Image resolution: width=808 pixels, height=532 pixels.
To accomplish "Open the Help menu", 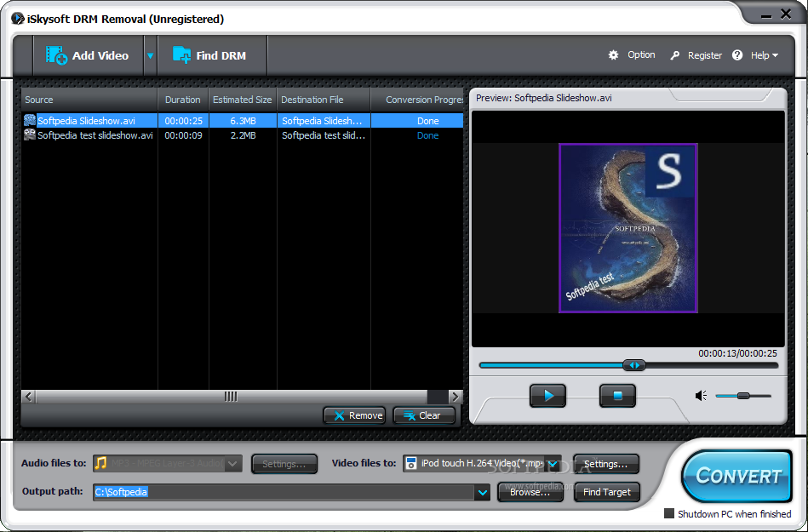I will coord(765,55).
